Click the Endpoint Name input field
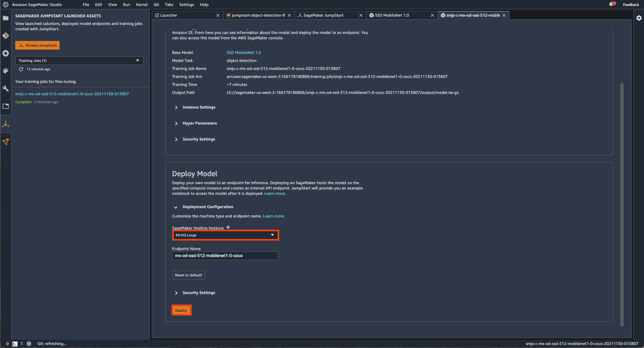 point(225,256)
